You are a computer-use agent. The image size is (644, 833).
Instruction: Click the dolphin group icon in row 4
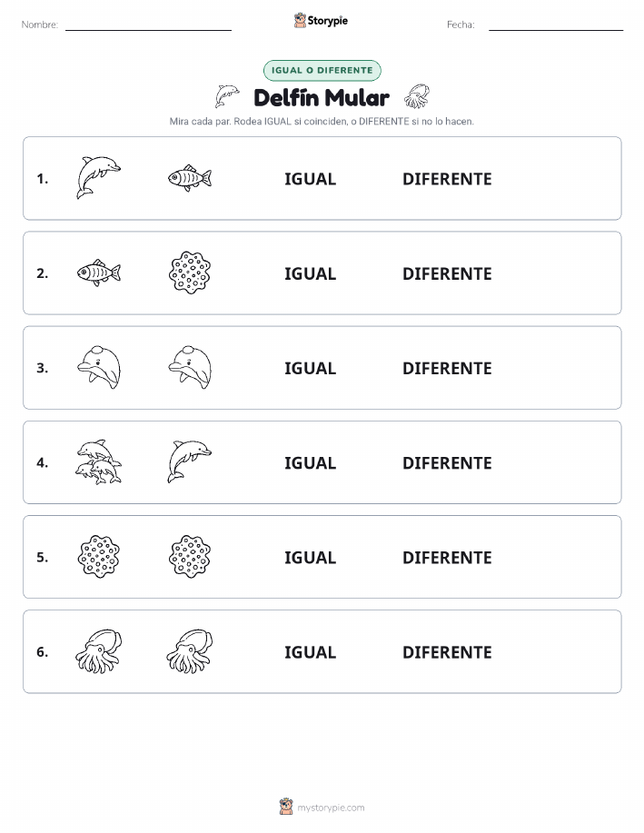pyautogui.click(x=99, y=462)
